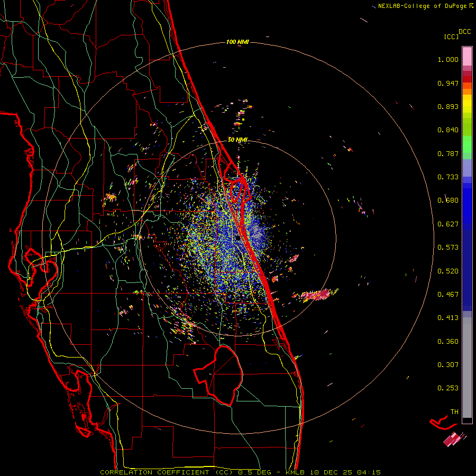
Task: Click the KMLB station identifier
Action: [x=295, y=472]
